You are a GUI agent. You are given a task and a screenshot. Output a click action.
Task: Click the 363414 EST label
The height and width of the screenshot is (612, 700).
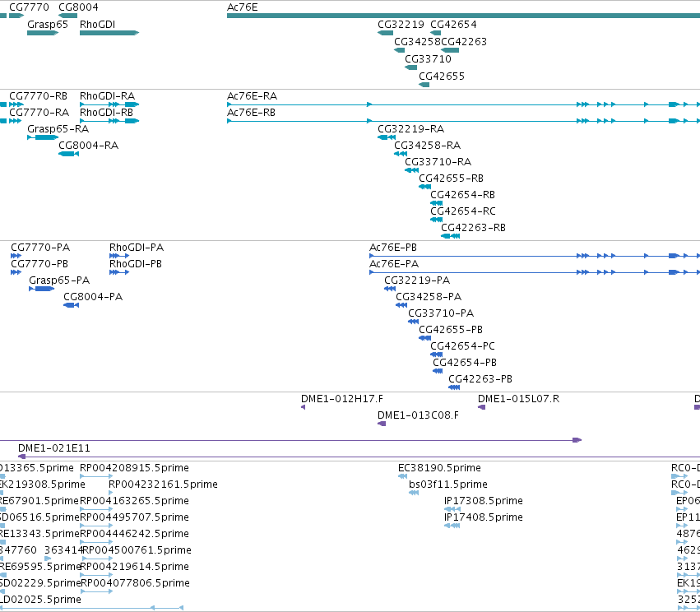64,550
